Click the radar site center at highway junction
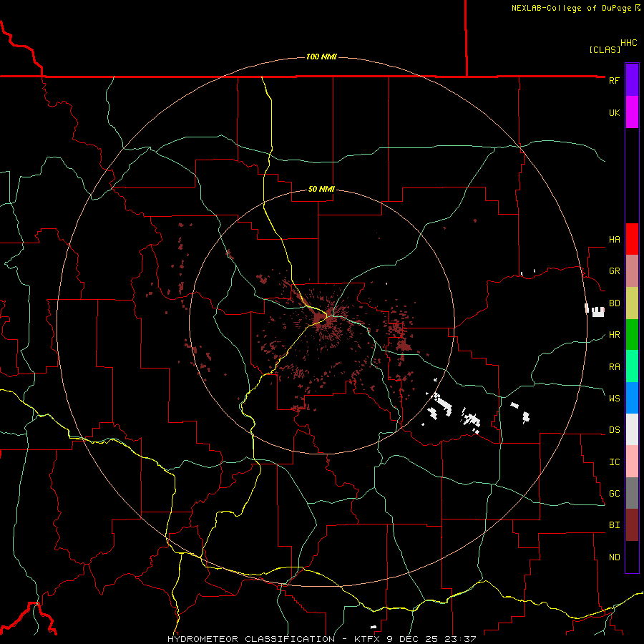 coord(328,316)
